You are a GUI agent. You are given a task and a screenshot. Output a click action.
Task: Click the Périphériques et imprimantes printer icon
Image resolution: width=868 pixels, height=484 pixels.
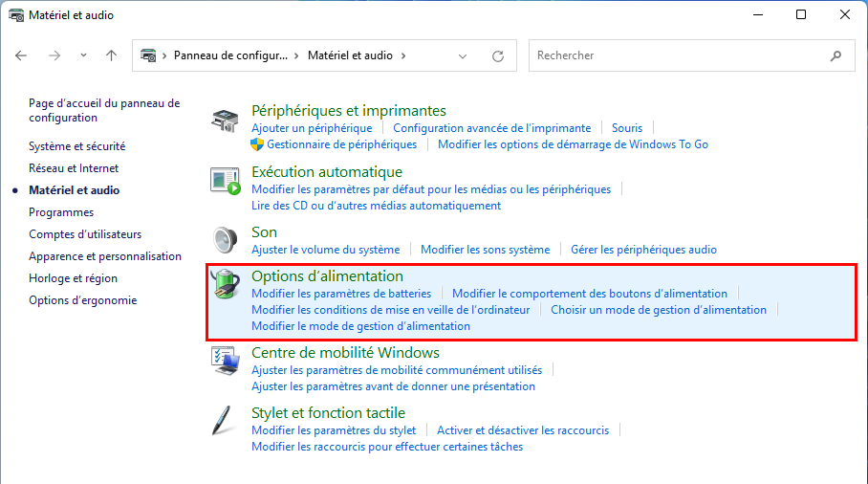tap(225, 121)
